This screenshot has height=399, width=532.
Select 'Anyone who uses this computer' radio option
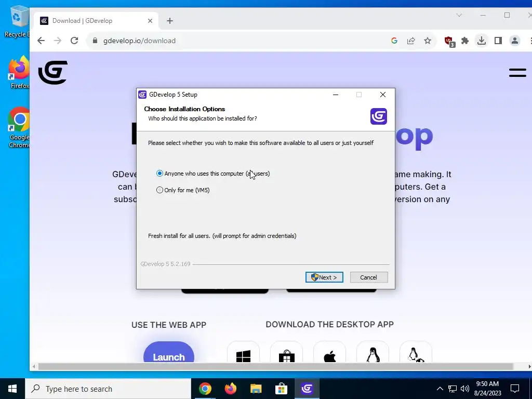click(212, 174)
